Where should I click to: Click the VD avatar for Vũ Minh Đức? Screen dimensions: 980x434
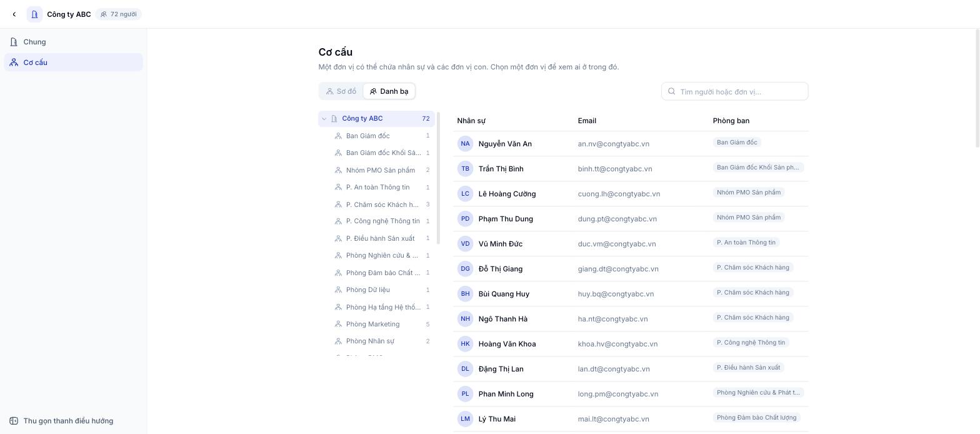[465, 244]
